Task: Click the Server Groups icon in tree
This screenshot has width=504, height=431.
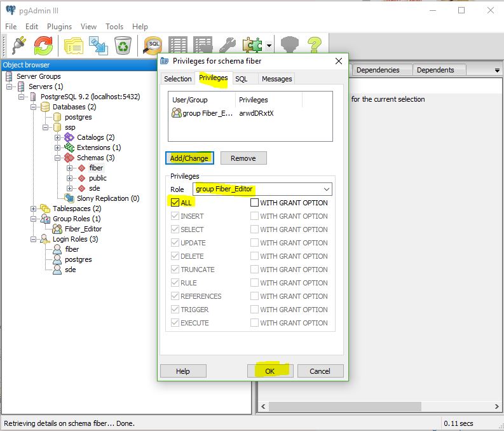Action: (10, 76)
